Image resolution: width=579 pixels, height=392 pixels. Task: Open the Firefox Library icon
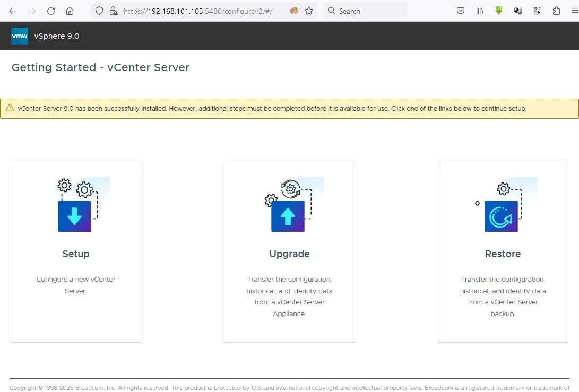[480, 11]
